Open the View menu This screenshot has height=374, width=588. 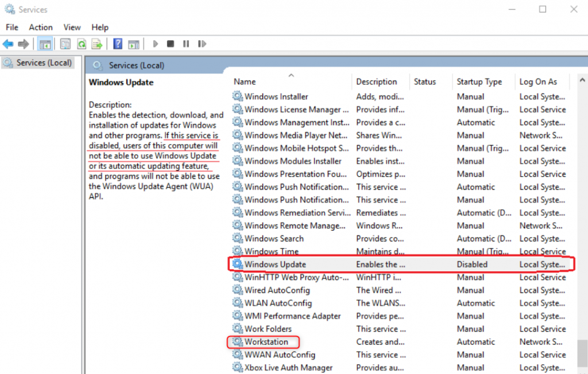pyautogui.click(x=72, y=27)
